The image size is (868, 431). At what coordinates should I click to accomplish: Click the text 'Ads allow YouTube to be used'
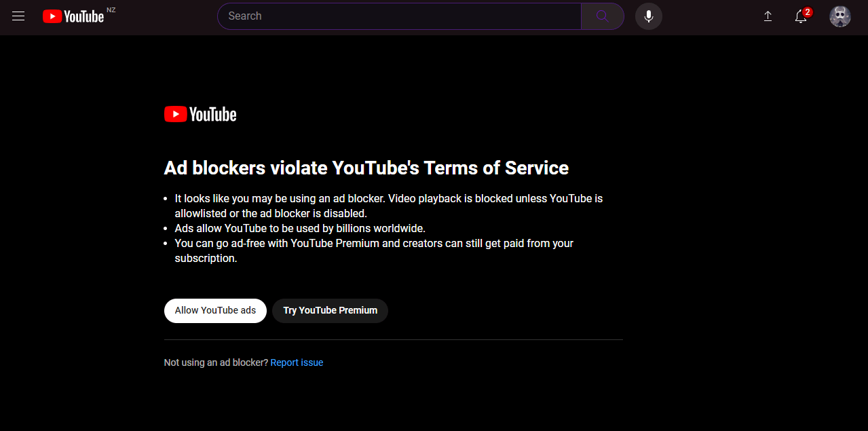click(x=300, y=228)
